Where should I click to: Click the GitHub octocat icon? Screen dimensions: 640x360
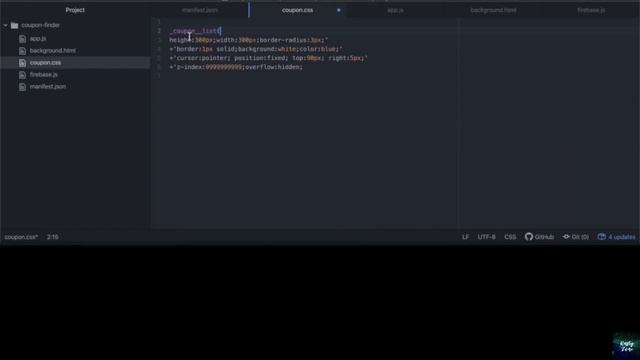[x=529, y=237]
